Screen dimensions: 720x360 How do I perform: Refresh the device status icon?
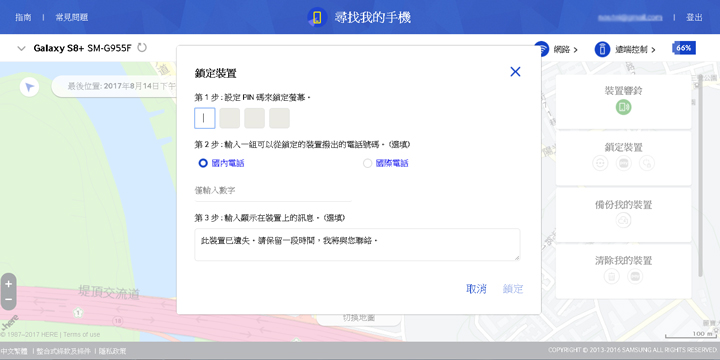[x=142, y=48]
